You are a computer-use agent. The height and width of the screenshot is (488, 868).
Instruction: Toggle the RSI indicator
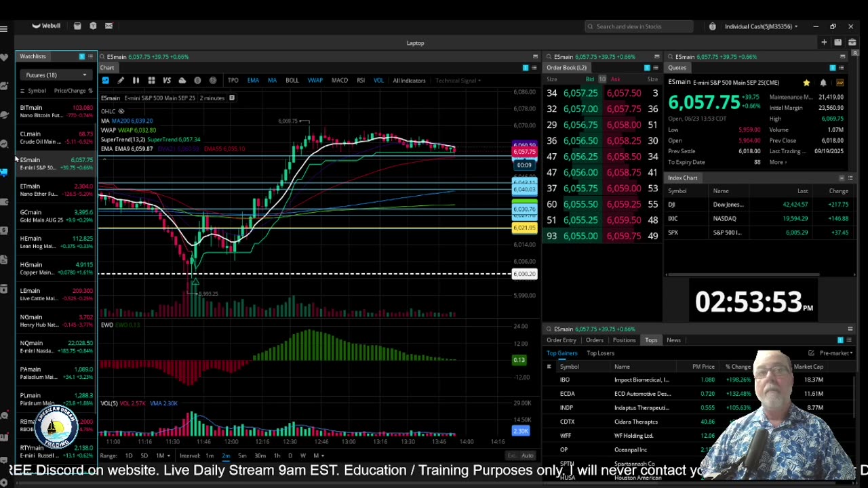tap(361, 81)
